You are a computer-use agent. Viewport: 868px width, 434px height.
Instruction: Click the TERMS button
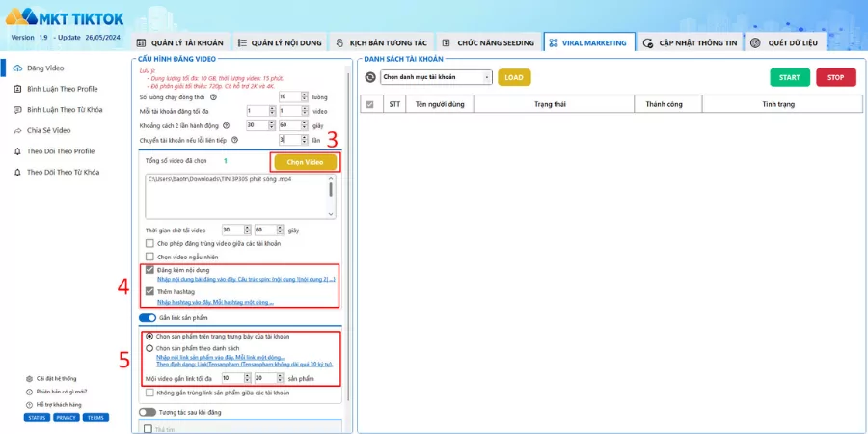click(95, 418)
